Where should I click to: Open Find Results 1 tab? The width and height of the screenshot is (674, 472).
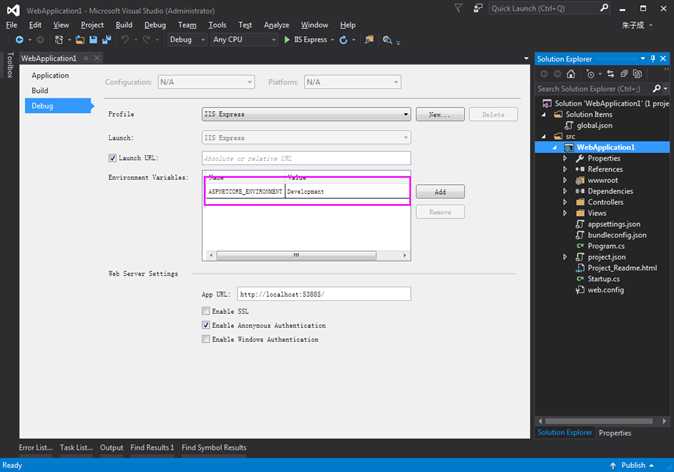[x=152, y=447]
